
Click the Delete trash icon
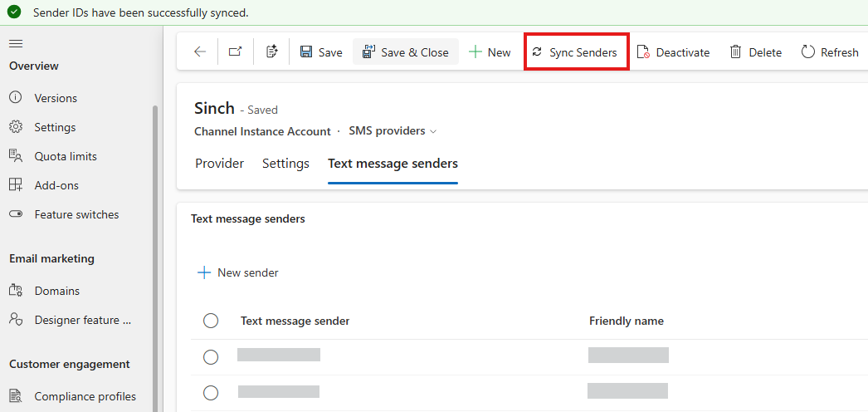[735, 52]
